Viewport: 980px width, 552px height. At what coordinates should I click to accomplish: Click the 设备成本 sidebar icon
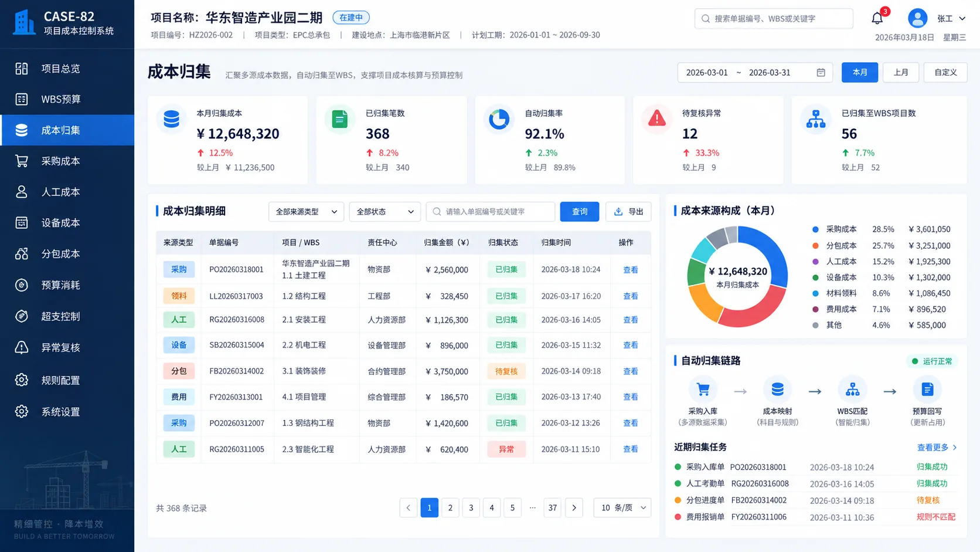coord(22,223)
